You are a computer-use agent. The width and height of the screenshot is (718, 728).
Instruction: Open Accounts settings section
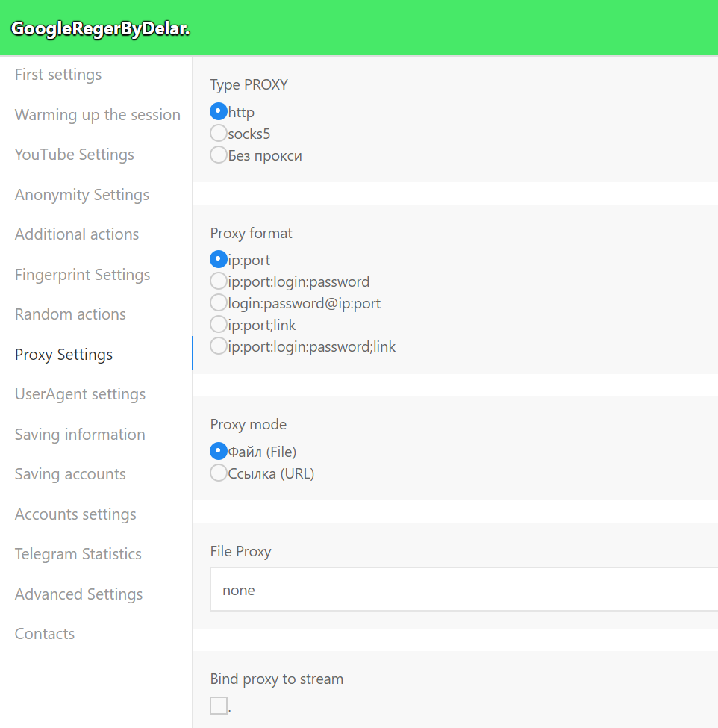tap(75, 514)
